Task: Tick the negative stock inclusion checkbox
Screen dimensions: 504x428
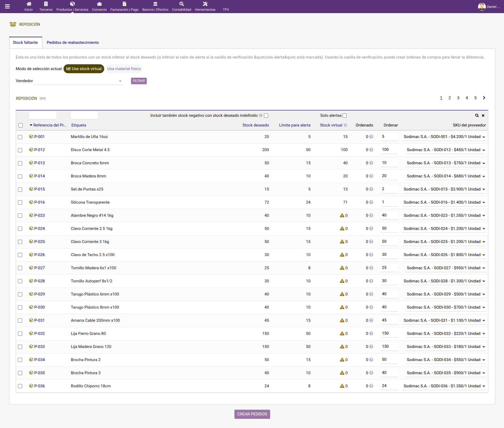Action: click(x=266, y=115)
